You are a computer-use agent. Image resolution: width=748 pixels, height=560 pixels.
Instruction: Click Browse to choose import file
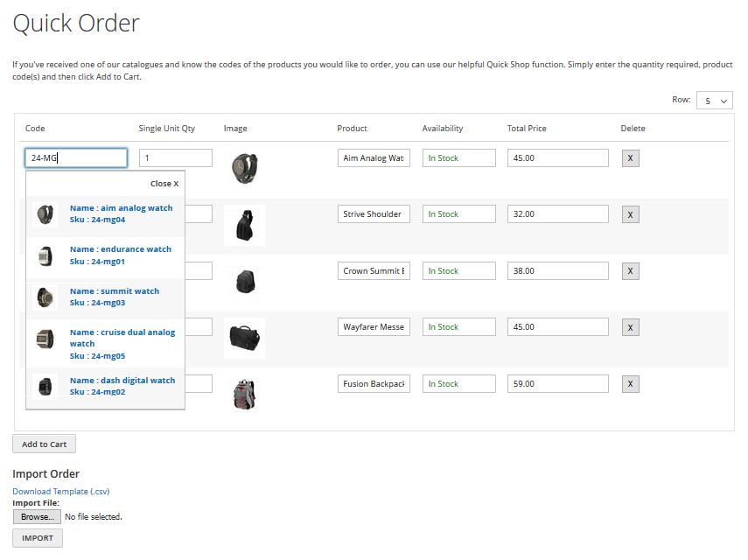(x=37, y=517)
